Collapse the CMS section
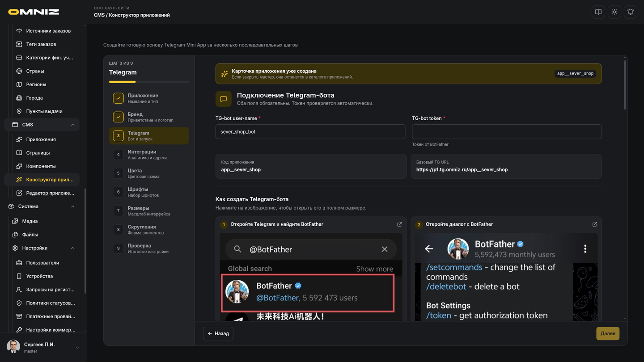 73,125
